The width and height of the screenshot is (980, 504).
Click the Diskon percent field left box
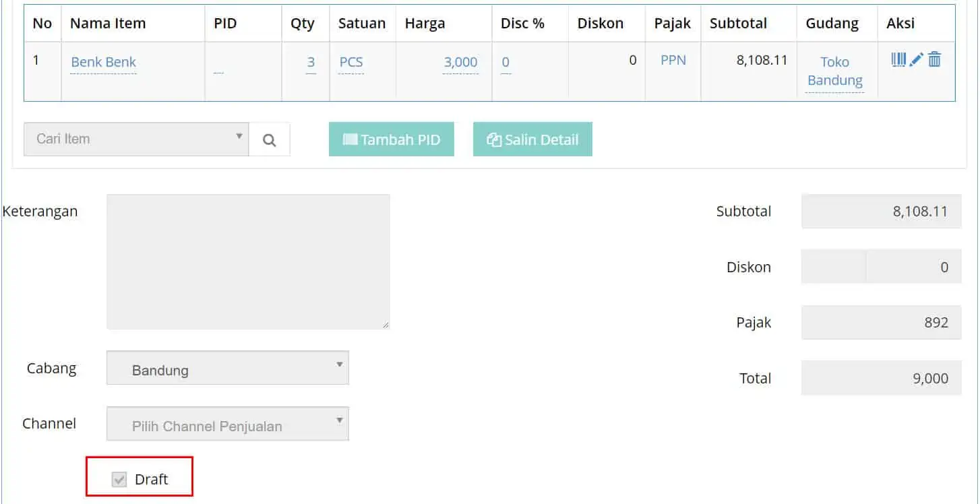[x=834, y=267]
